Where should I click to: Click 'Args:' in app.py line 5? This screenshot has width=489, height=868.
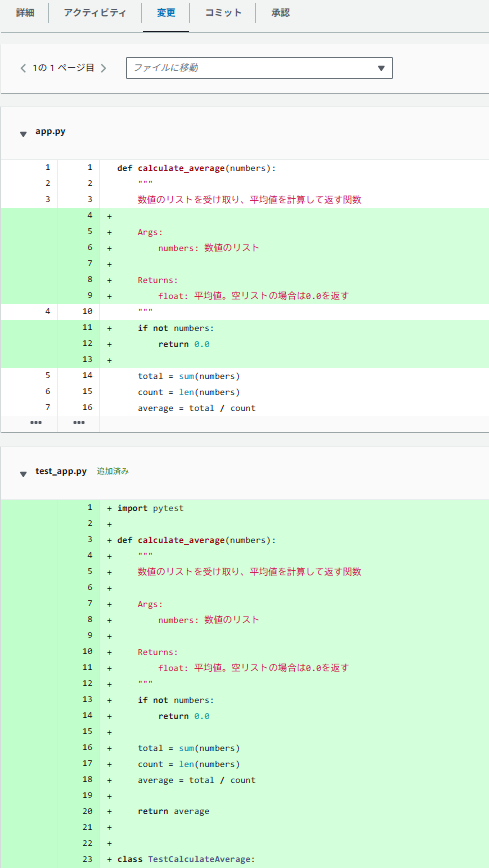pos(151,232)
